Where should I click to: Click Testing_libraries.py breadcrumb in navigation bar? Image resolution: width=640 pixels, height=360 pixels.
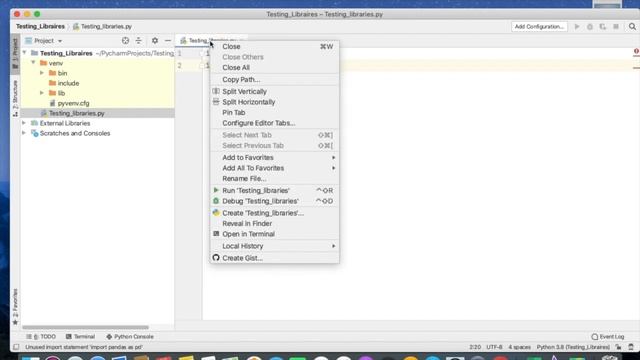coord(102,27)
